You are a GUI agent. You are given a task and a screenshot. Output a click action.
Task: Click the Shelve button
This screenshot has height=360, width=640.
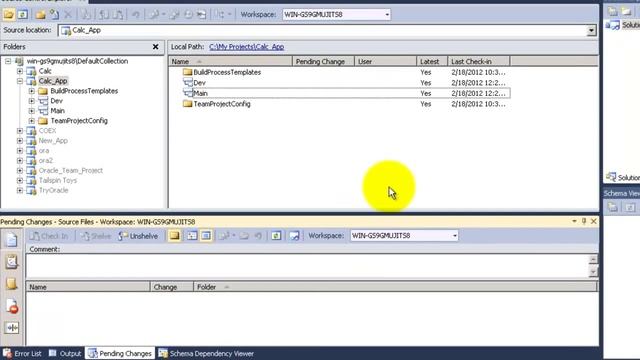point(96,236)
